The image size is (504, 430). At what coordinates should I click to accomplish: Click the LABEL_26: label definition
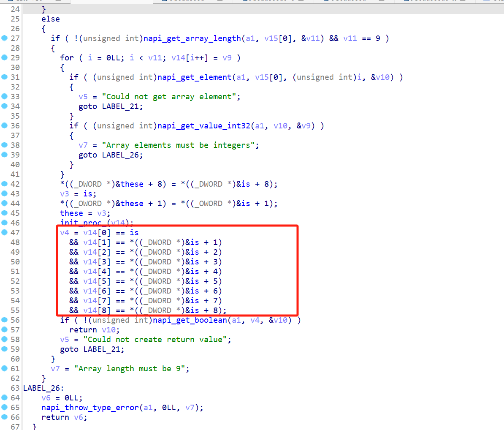tap(43, 388)
